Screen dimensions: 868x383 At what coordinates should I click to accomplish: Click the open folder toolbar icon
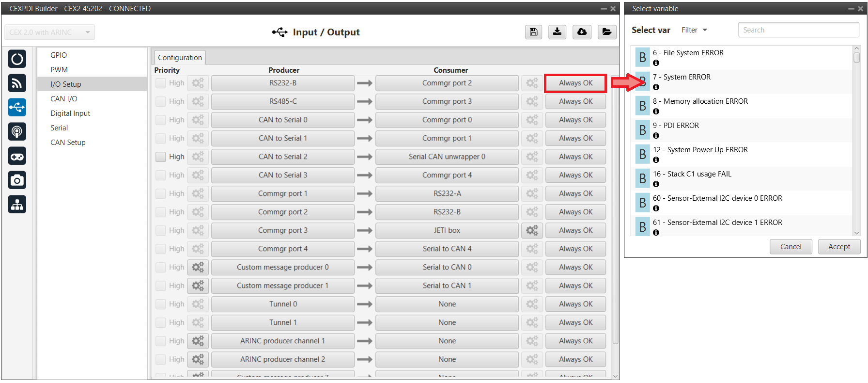coord(606,32)
